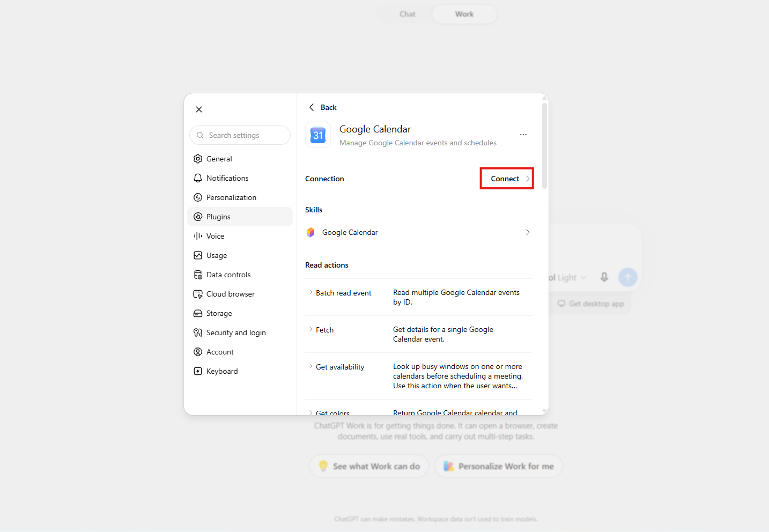Expand the Fetch read action
This screenshot has width=769, height=532.
[321, 330]
